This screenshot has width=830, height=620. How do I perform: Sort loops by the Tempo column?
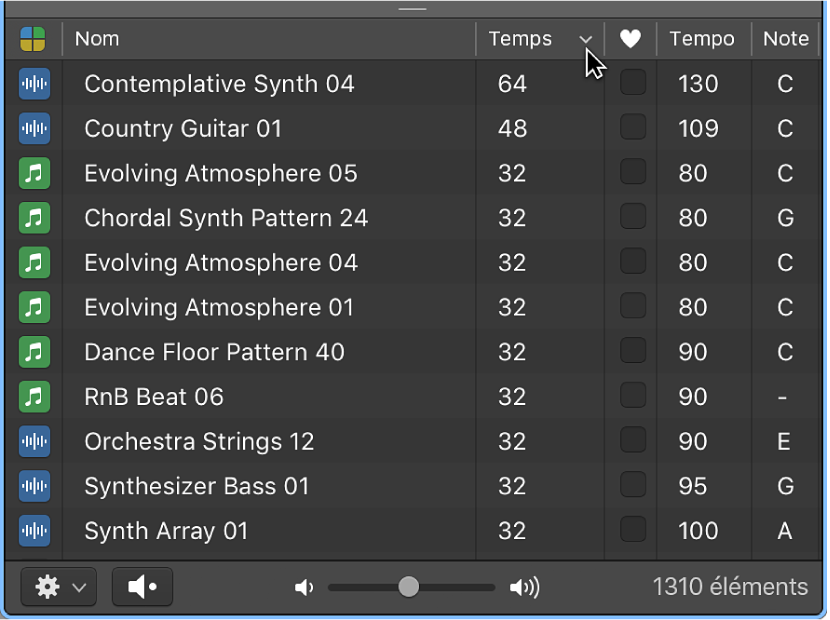703,39
